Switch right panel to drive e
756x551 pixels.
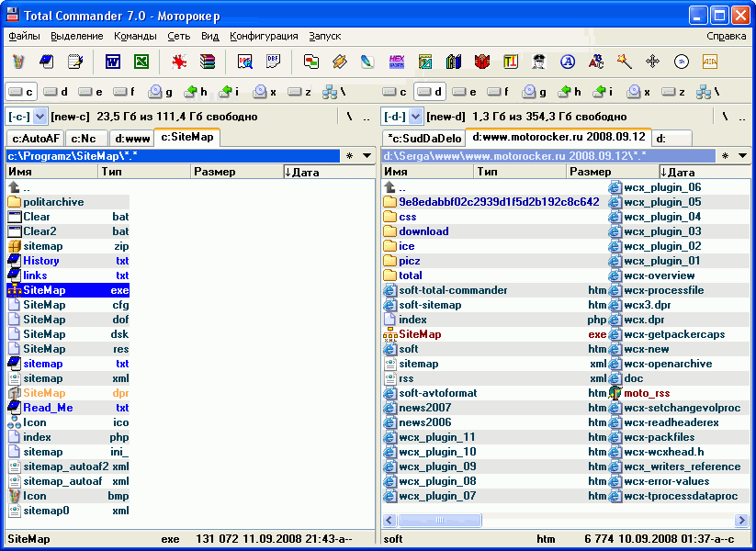tap(465, 92)
